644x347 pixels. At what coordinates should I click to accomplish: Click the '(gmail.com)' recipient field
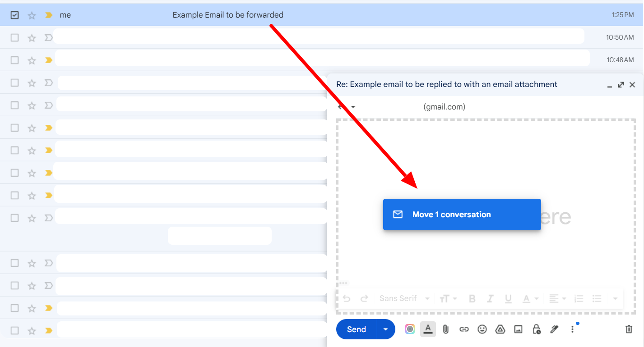[x=444, y=107]
